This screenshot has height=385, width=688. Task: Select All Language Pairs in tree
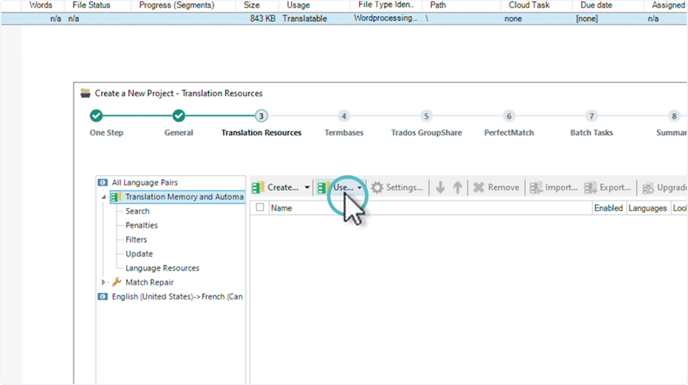145,183
